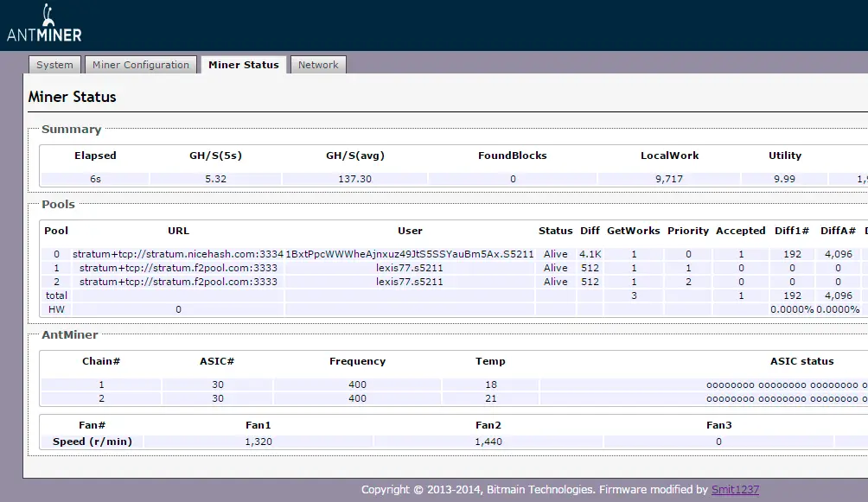Viewport: 868px width, 502px height.
Task: Click the nicehash pool URL
Action: 178,254
